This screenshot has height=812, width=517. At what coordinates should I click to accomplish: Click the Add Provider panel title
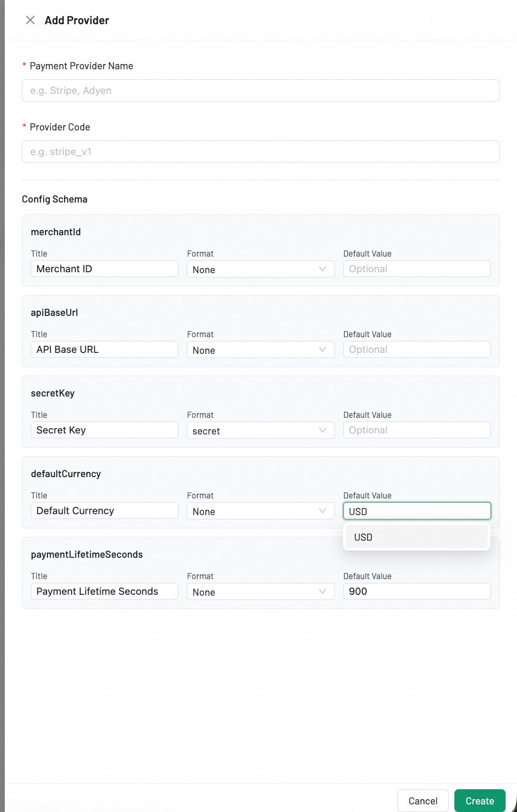click(x=77, y=20)
